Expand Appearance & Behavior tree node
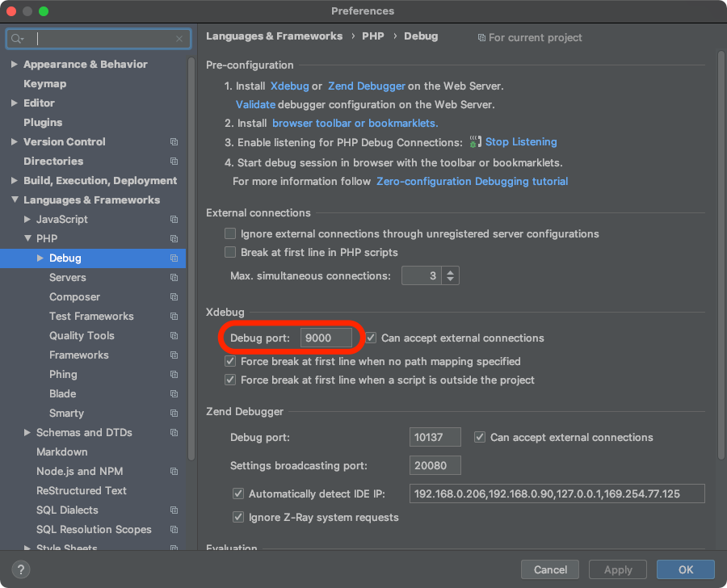This screenshot has height=588, width=727. [15, 64]
